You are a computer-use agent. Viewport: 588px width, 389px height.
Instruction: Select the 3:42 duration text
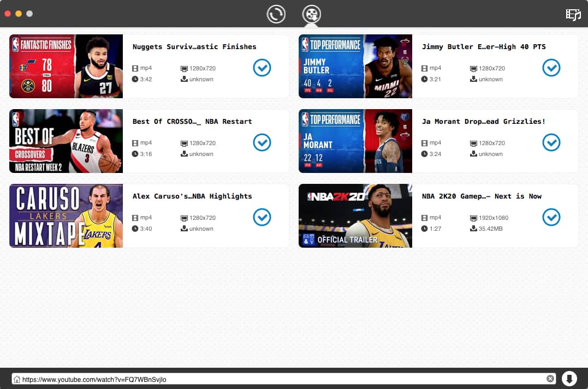[146, 79]
